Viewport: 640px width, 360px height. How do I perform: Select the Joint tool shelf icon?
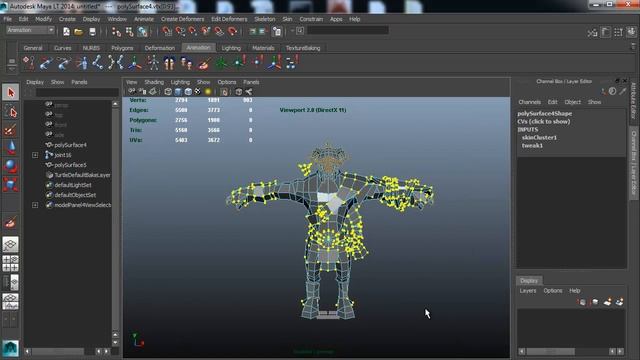tap(98, 63)
